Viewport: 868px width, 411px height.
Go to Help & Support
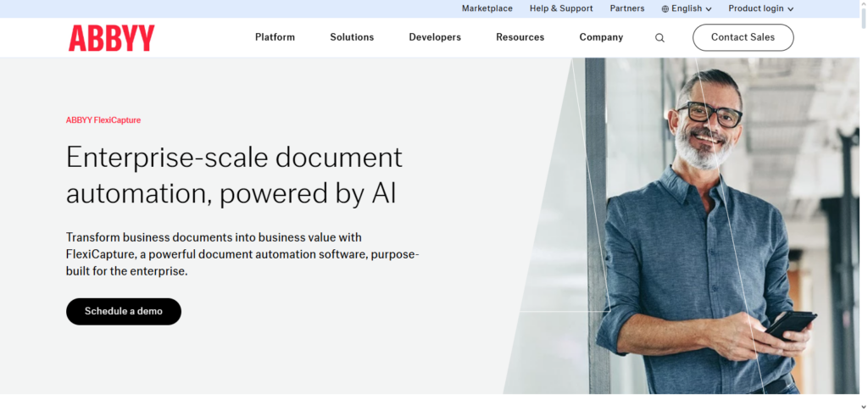561,8
